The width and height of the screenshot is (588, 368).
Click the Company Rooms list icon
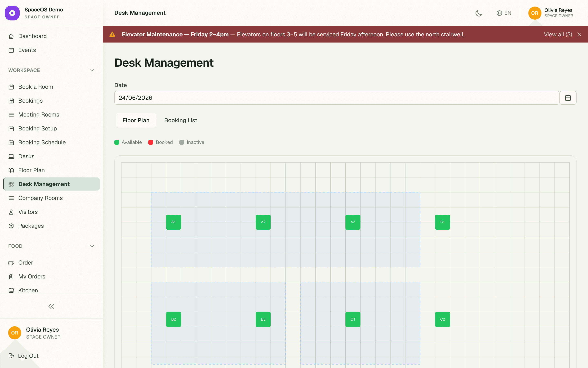point(11,198)
